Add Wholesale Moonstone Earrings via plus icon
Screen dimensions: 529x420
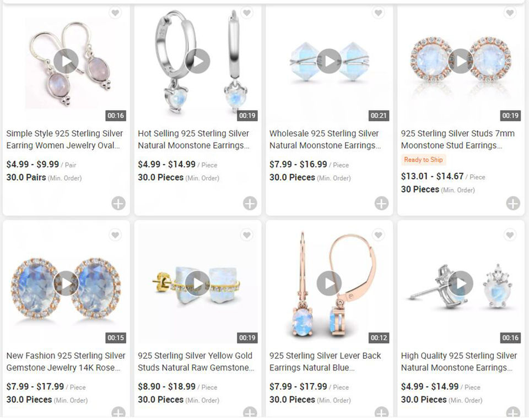click(381, 203)
